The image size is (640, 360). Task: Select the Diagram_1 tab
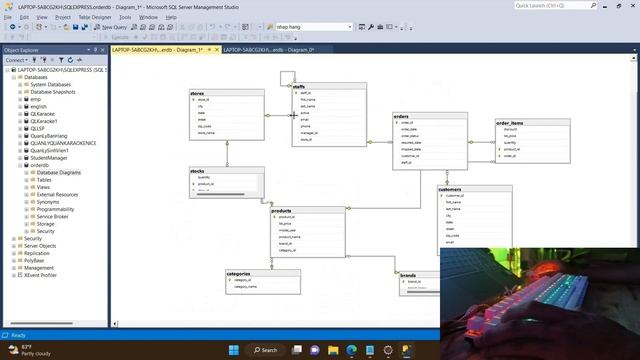(158, 50)
